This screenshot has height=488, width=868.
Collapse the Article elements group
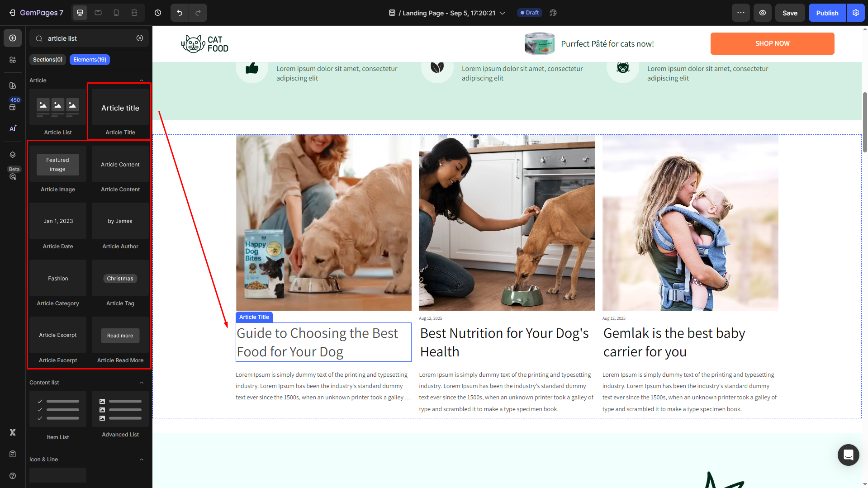coord(142,81)
